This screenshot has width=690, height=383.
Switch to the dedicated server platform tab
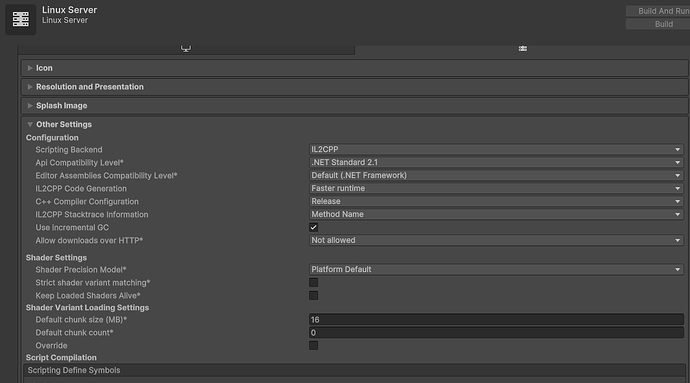tap(522, 48)
